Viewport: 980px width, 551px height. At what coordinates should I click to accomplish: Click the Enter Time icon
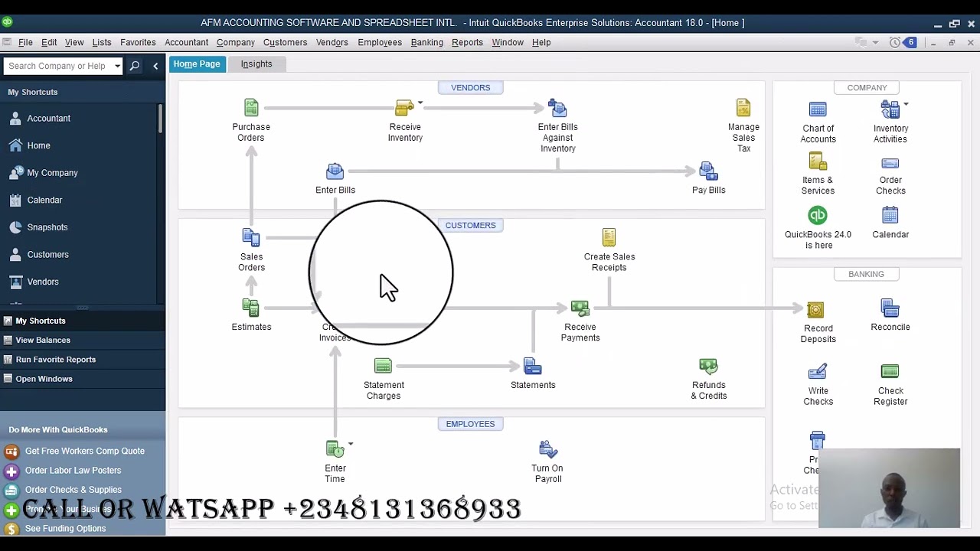point(335,449)
